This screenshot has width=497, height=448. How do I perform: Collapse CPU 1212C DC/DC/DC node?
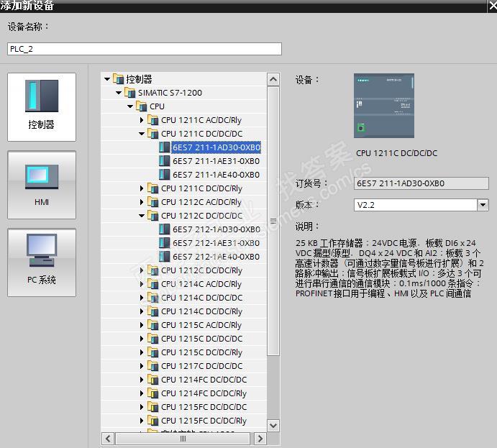click(142, 216)
